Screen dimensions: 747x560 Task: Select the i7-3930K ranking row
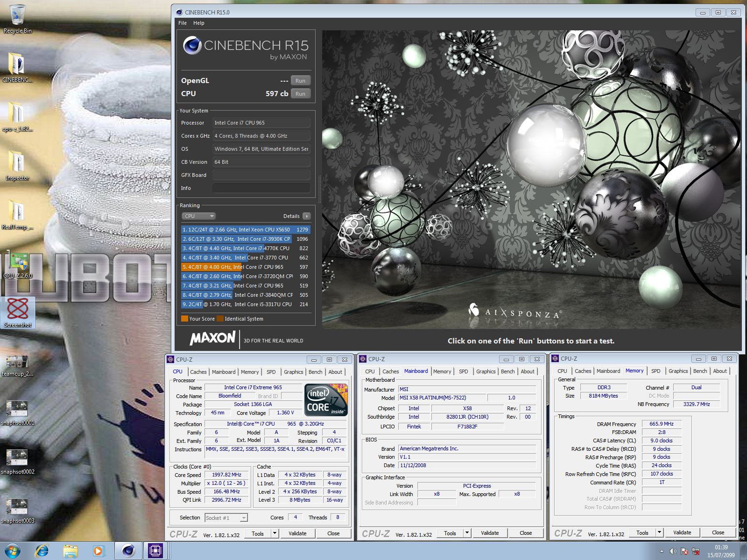pos(246,239)
